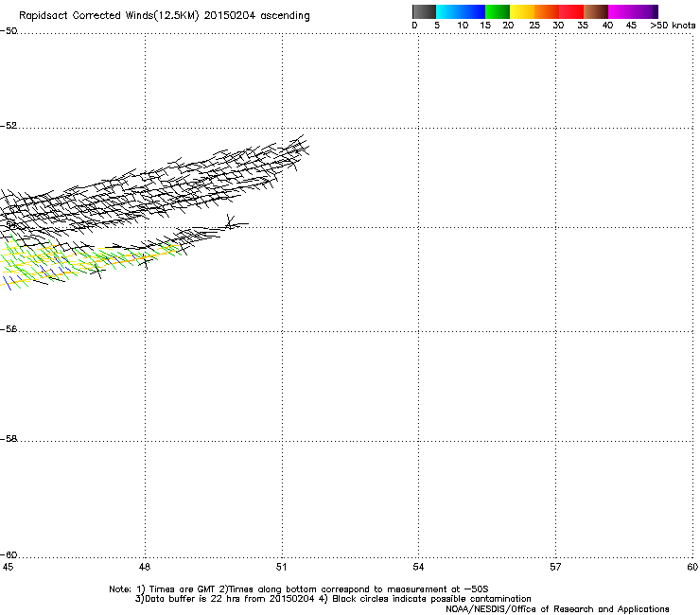Click the 45 longitude axis label
The width and height of the screenshot is (700, 615).
[x=8, y=567]
